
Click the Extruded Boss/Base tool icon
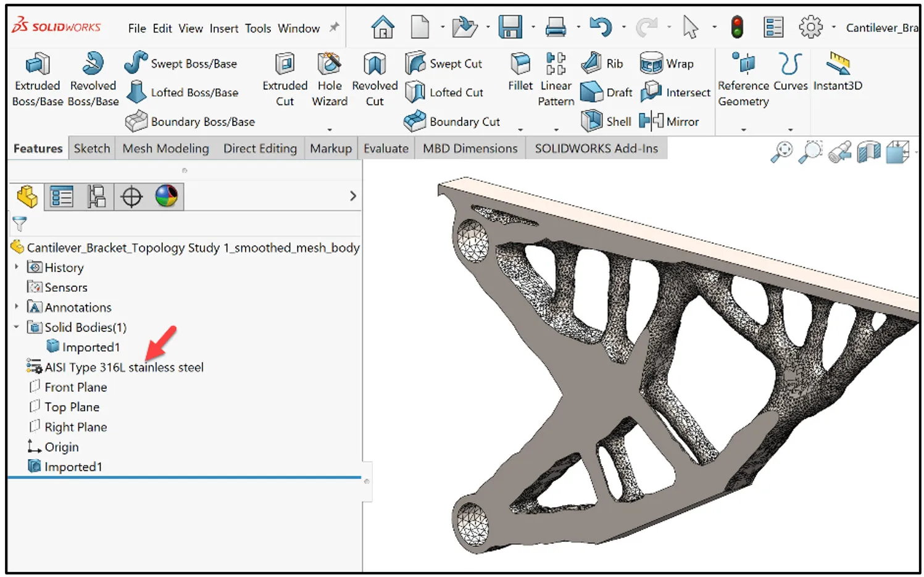[38, 65]
